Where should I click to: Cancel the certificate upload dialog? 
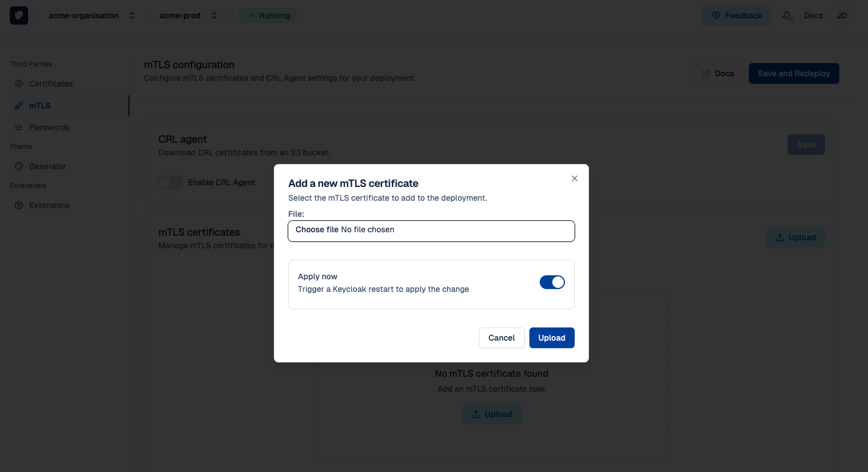[501, 338]
